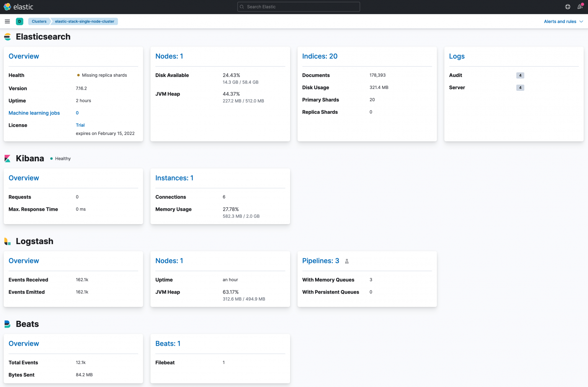Click the Missing replica shards health status
The width and height of the screenshot is (588, 387).
coord(102,75)
